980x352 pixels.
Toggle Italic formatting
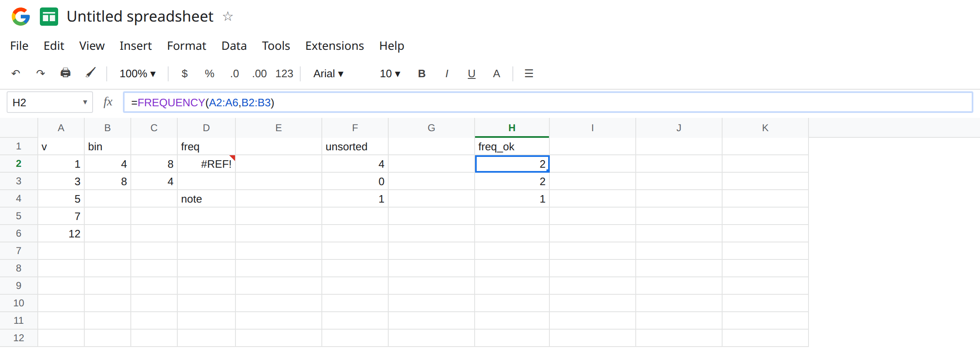(447, 73)
